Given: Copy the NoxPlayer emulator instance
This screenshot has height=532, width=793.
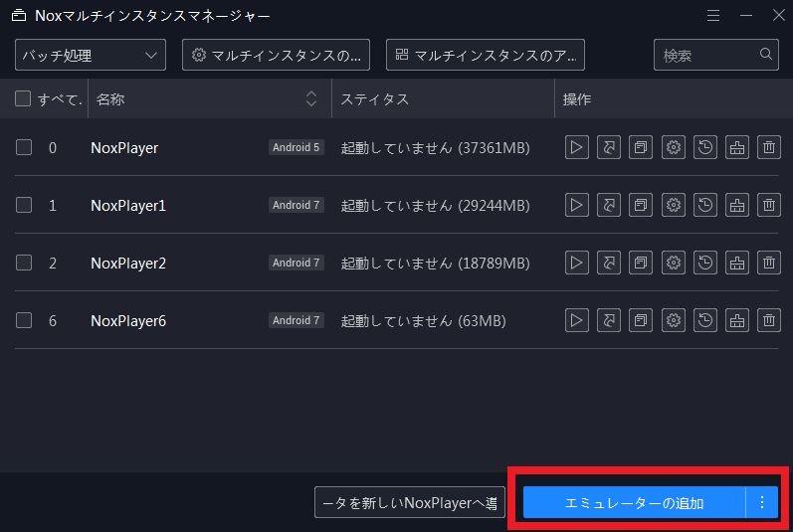Looking at the screenshot, I should 641,147.
